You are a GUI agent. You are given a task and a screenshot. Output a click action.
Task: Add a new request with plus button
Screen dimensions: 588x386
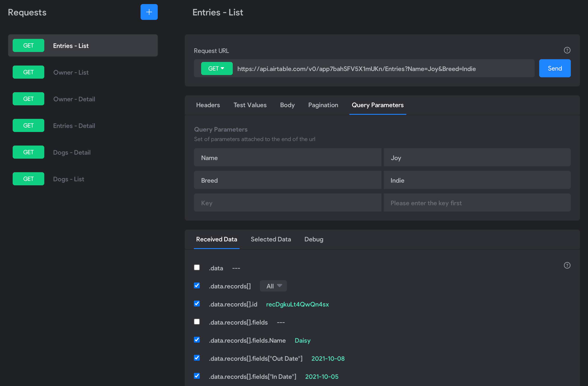click(149, 12)
